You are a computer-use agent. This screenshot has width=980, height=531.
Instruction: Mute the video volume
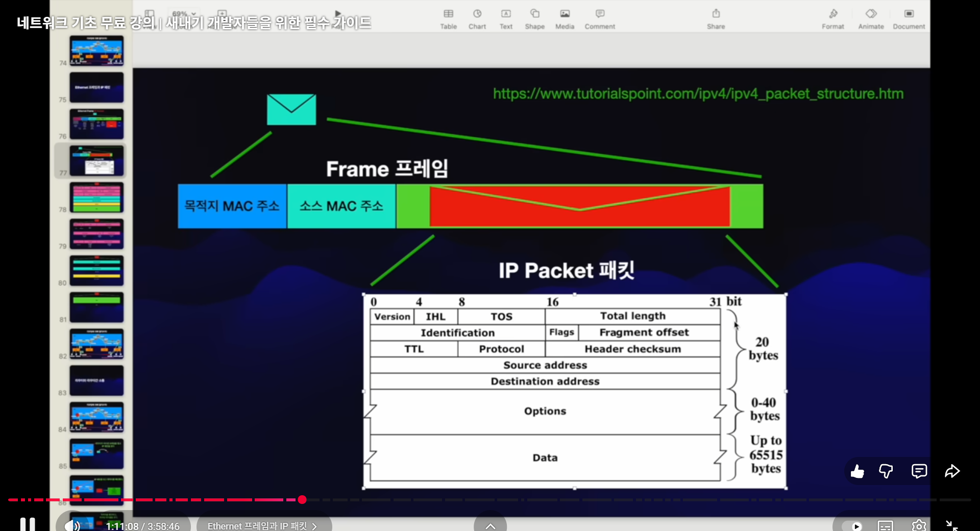[x=72, y=525]
